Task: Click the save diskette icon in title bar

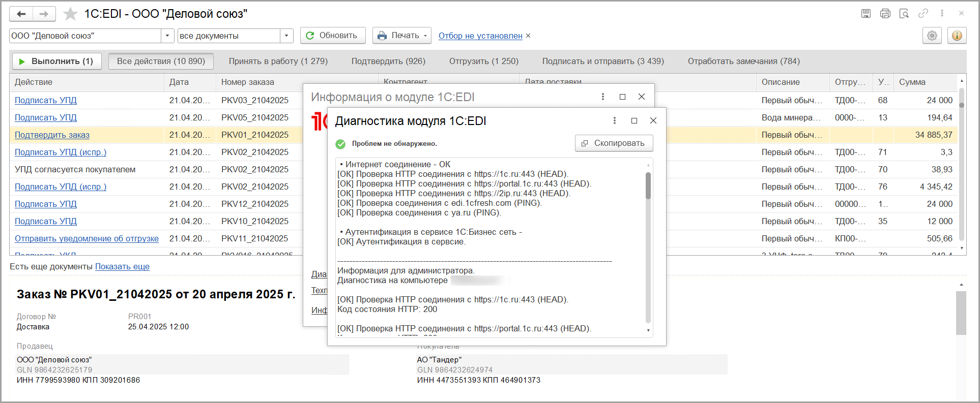Action: coord(866,14)
